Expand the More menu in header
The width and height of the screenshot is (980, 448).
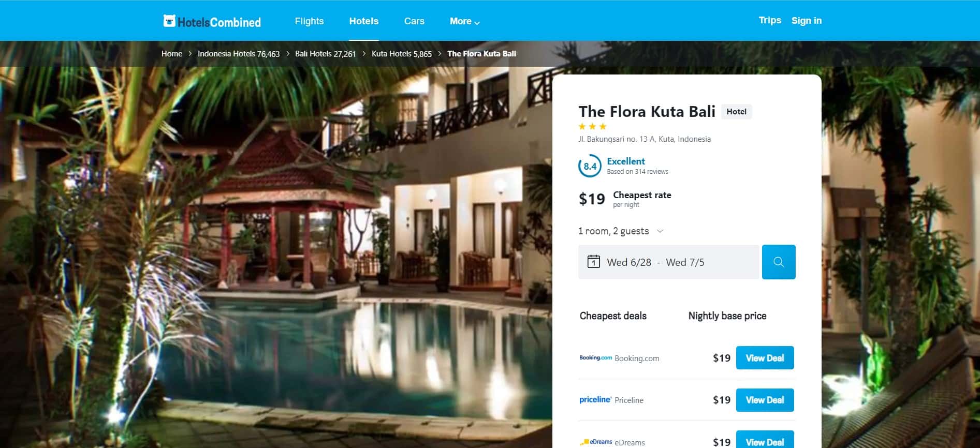(x=464, y=21)
